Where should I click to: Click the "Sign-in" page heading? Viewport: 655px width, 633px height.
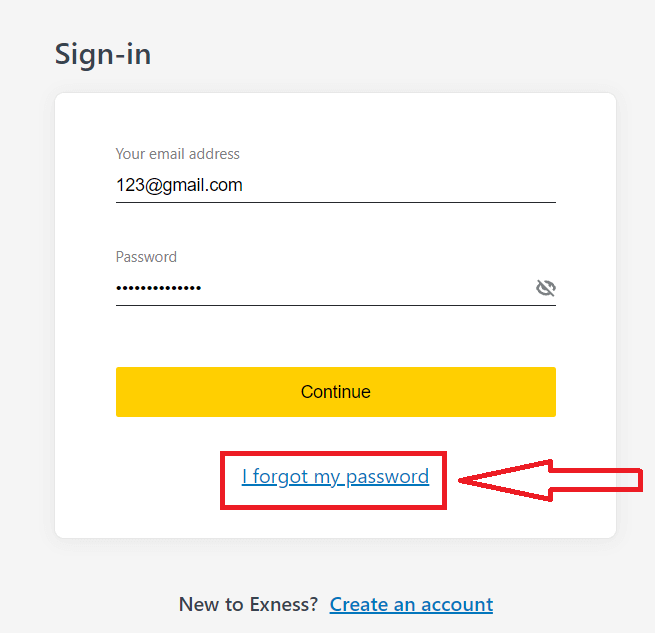point(103,53)
